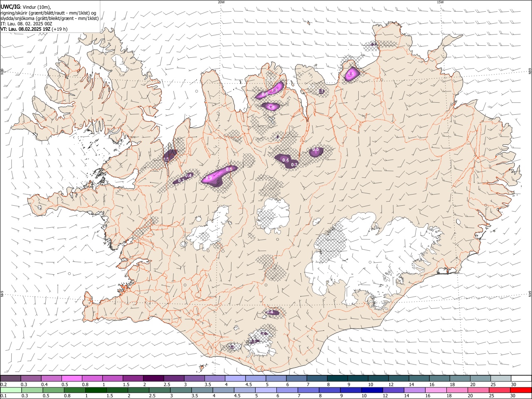
Task: Pick the darkest green 1–1.5 rain legend swatch
Action: [x=96, y=390]
